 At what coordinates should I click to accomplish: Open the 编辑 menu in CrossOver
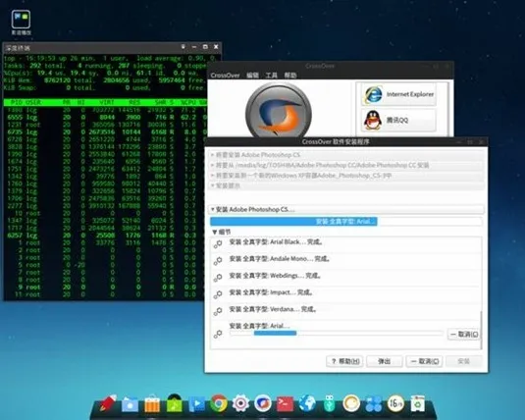[x=253, y=76]
